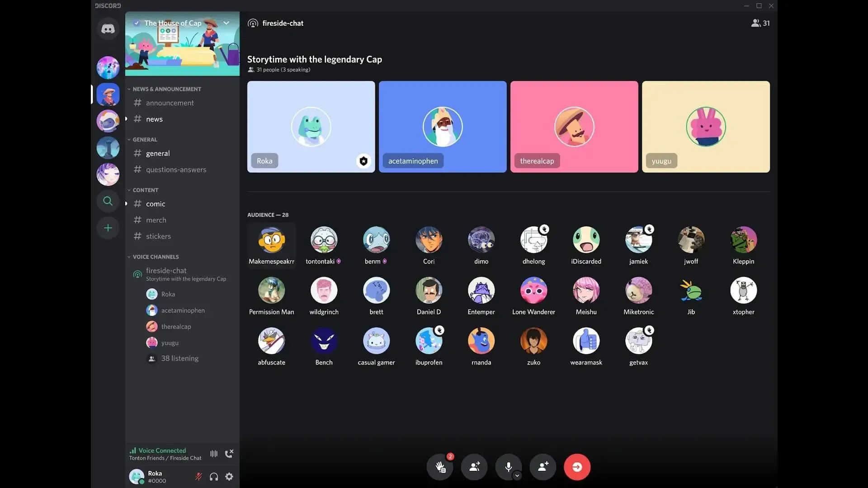Open user settings with the gear icon
Image resolution: width=868 pixels, height=488 pixels.
click(229, 477)
